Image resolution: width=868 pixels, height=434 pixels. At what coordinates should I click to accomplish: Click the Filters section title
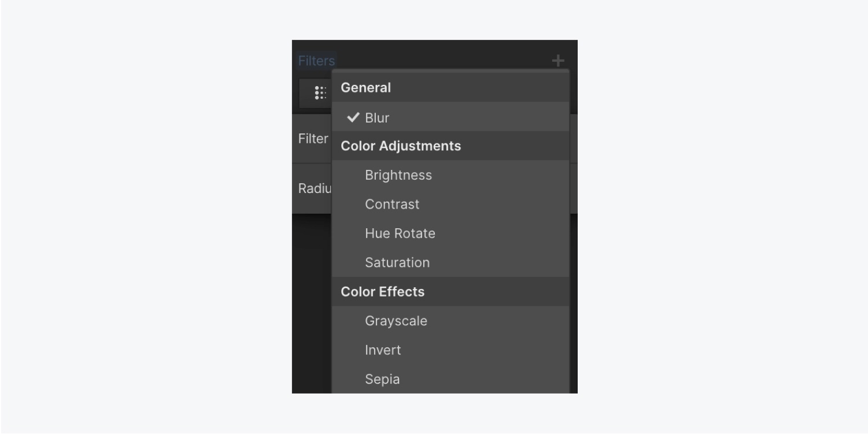pyautogui.click(x=316, y=61)
